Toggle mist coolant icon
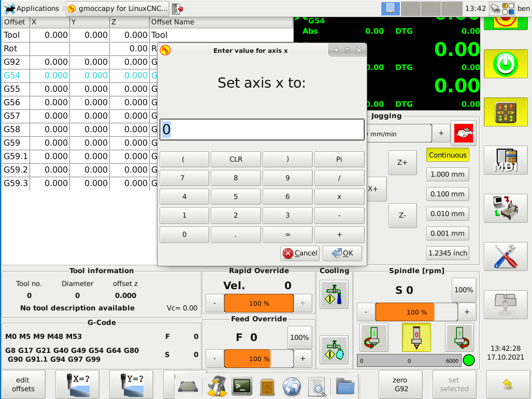The image size is (532, 399). tap(334, 350)
